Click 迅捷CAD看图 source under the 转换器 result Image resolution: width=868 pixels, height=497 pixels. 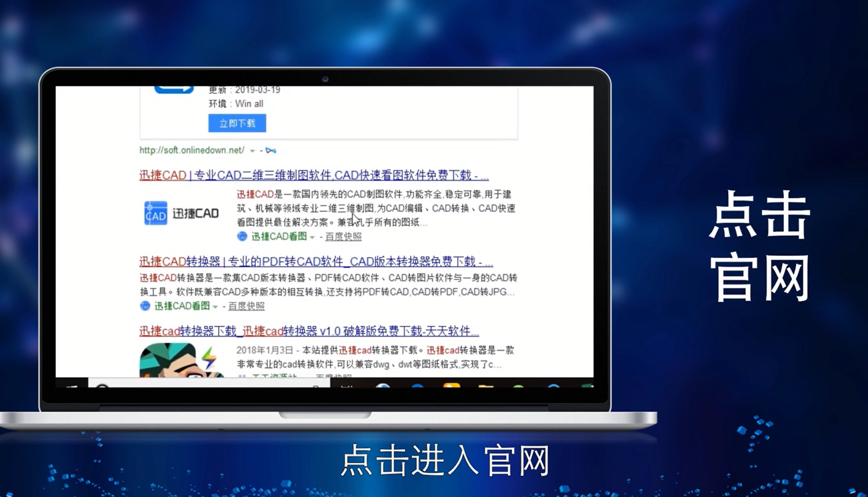coord(182,306)
